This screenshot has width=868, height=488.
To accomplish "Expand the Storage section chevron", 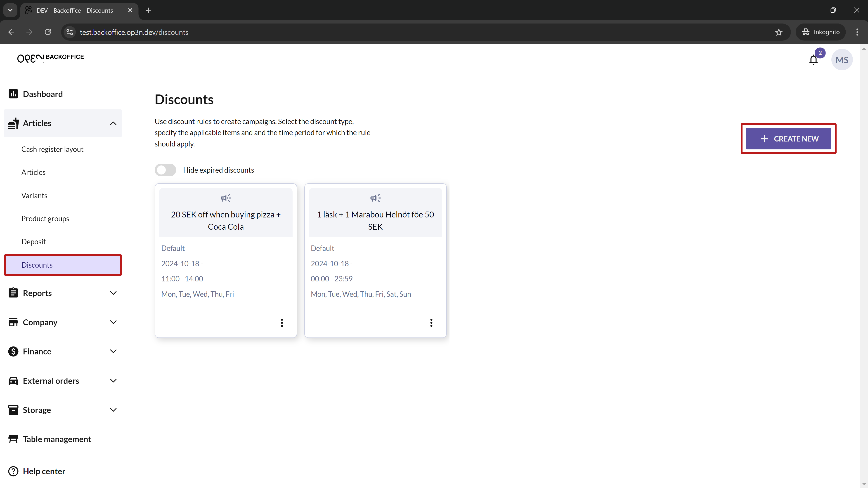I will [113, 410].
